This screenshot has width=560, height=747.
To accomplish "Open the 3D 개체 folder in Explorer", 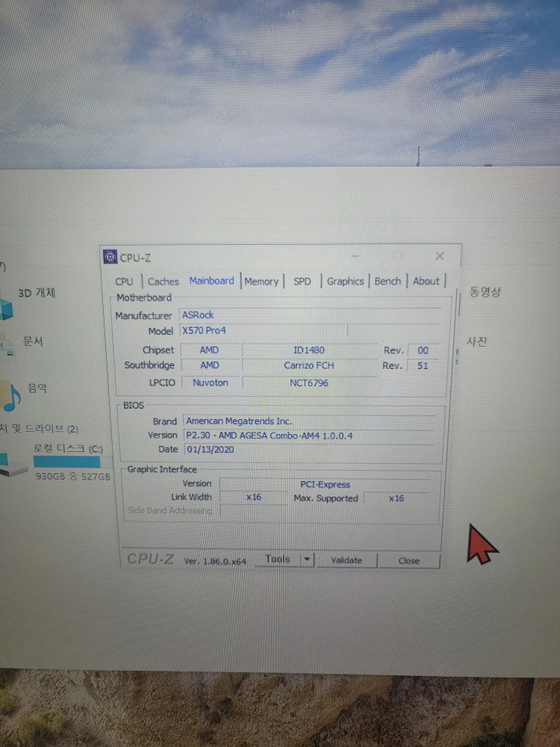I will (x=37, y=293).
